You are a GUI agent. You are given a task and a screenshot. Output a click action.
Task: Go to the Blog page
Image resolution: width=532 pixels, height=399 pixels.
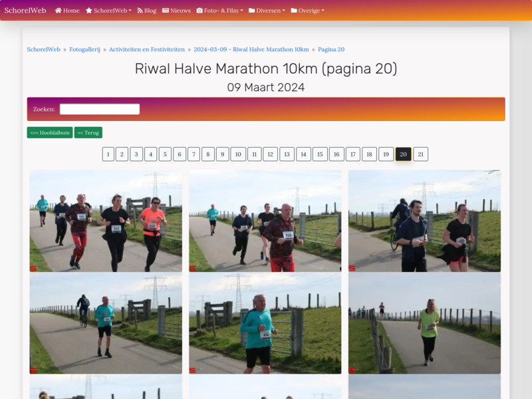point(147,11)
